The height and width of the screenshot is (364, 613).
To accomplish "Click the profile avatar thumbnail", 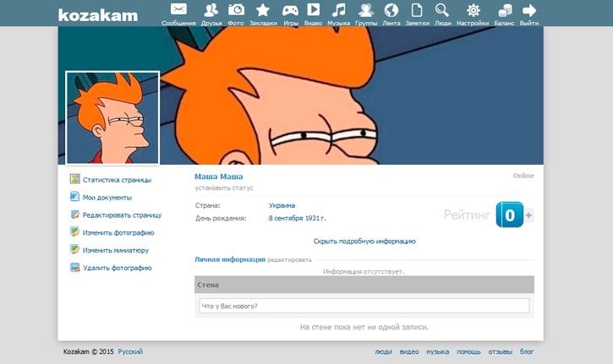I will 112,118.
